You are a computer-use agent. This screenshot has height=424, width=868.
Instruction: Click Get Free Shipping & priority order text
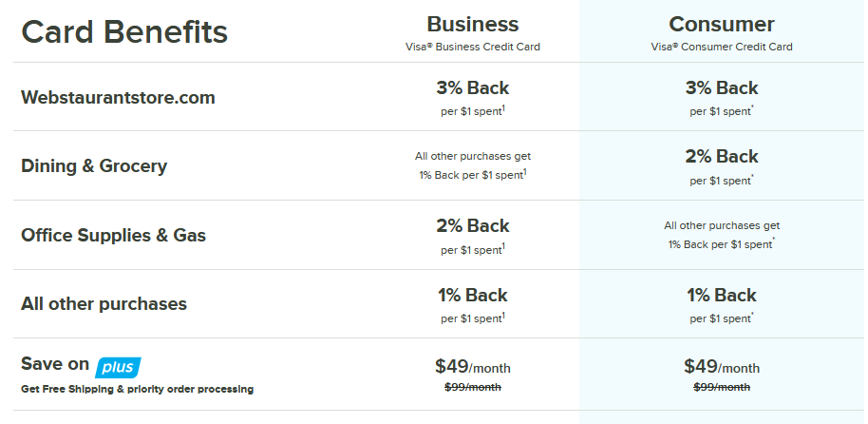(137, 389)
